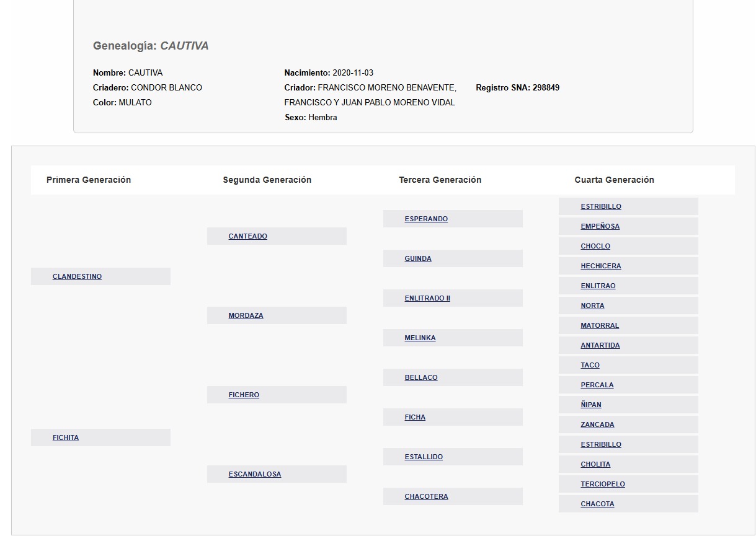The image size is (756, 536).
Task: Click the CANTEADO ancestor link
Action: 247,237
